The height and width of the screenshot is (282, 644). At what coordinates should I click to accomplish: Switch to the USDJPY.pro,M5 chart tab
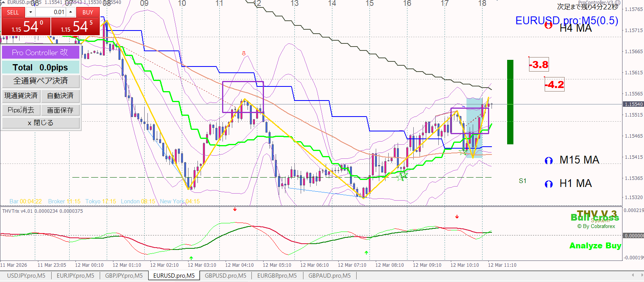(x=26, y=276)
